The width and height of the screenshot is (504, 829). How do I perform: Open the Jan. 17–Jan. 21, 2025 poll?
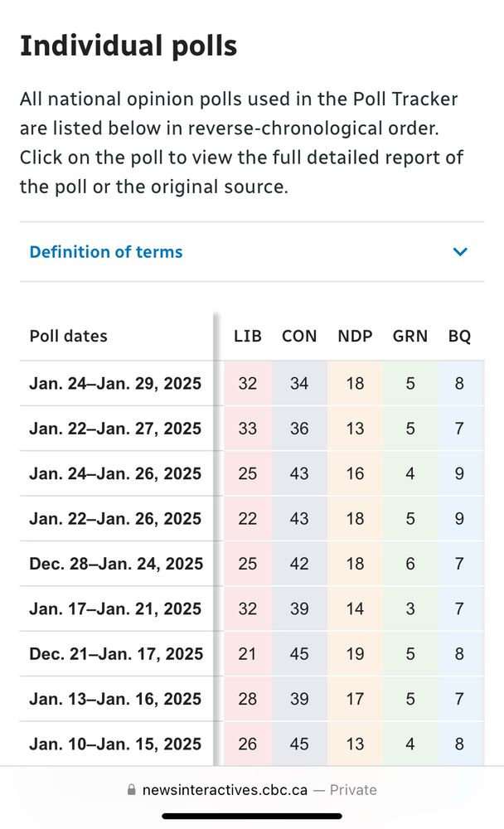point(115,608)
